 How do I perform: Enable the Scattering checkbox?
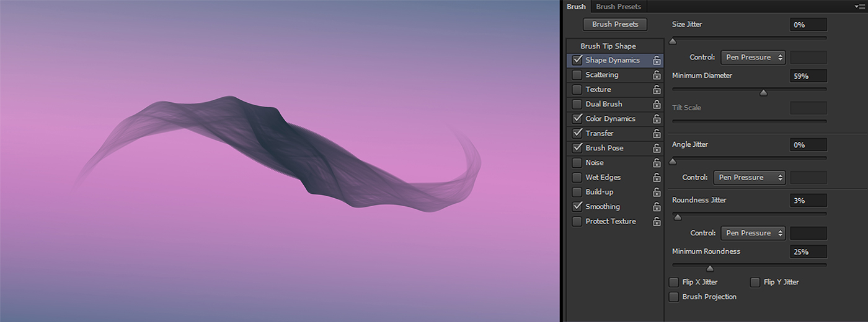click(x=577, y=75)
